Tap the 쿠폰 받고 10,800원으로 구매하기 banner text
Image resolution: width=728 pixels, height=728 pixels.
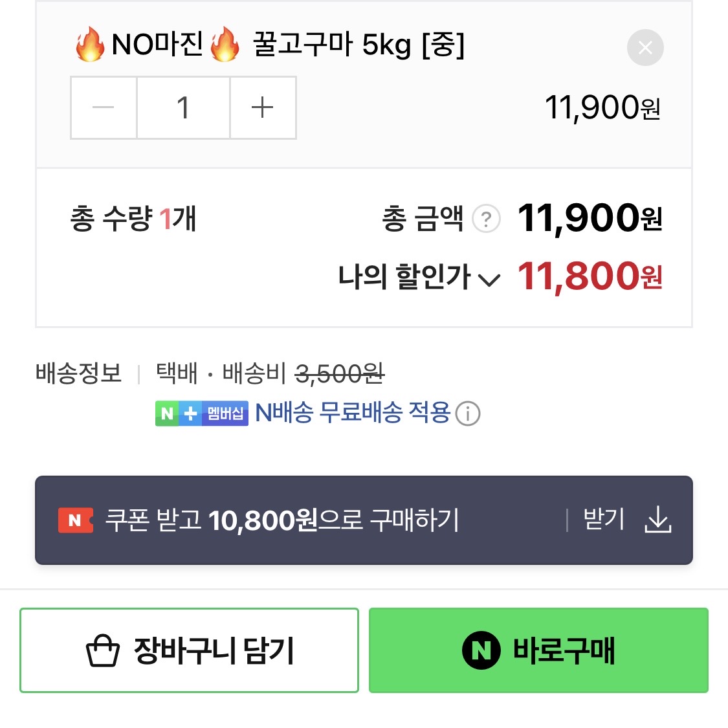(282, 520)
